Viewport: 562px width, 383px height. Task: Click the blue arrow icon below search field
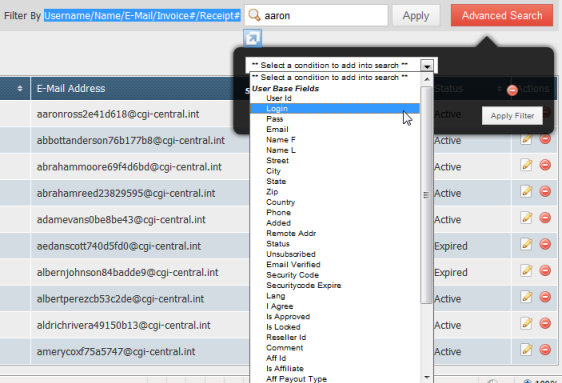pyautogui.click(x=252, y=38)
